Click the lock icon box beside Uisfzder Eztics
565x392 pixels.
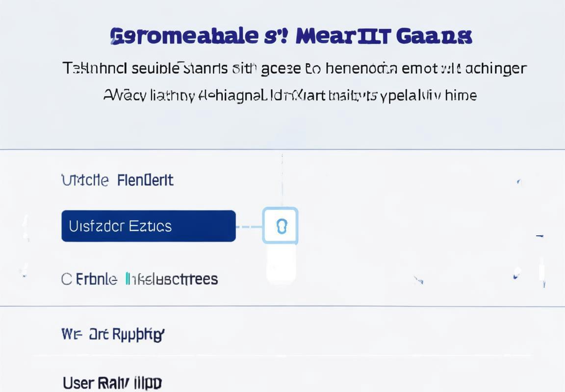click(281, 226)
